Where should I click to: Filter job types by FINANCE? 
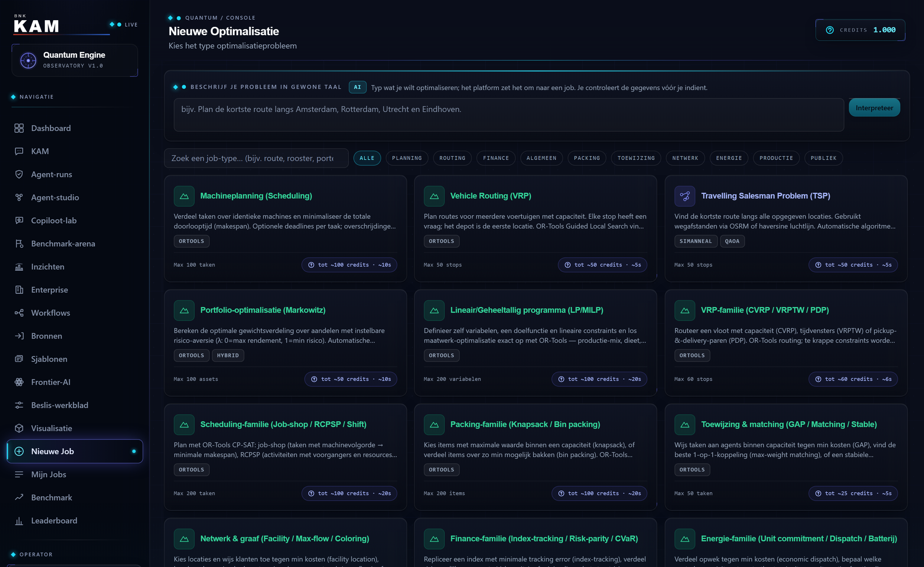point(496,158)
